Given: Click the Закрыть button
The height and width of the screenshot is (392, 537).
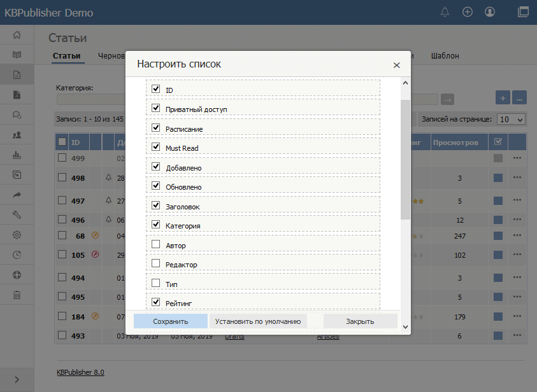Looking at the screenshot, I should point(360,321).
